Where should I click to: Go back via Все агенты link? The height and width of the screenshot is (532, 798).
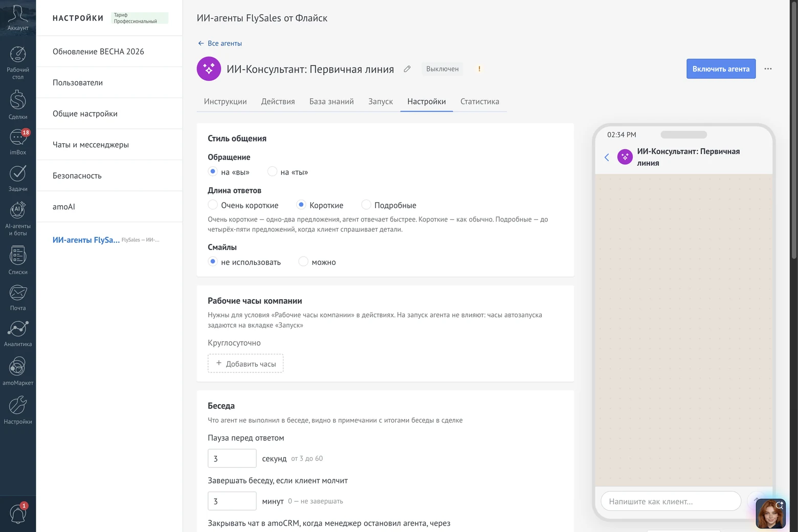[x=220, y=43]
